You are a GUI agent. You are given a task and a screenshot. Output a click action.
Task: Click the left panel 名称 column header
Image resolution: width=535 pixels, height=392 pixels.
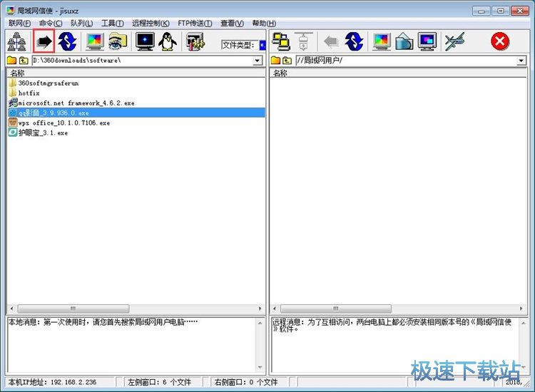click(x=136, y=73)
